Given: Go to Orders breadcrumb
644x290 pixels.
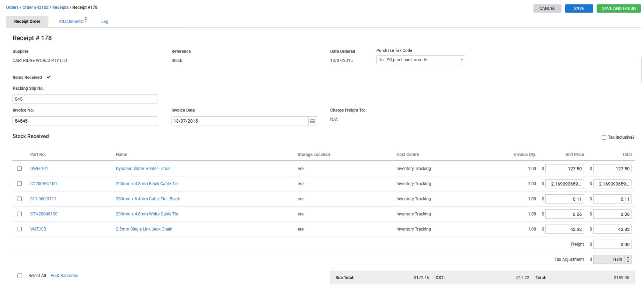Looking at the screenshot, I should tap(12, 7).
